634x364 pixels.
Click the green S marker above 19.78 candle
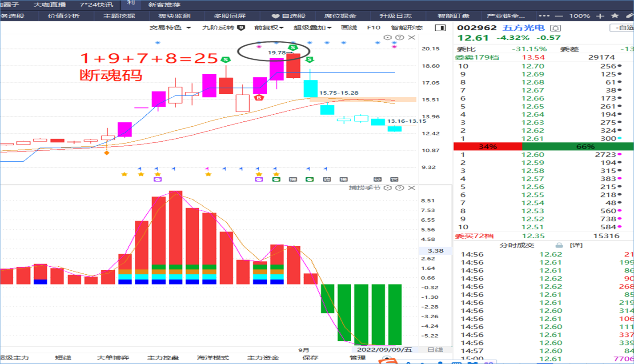[292, 47]
